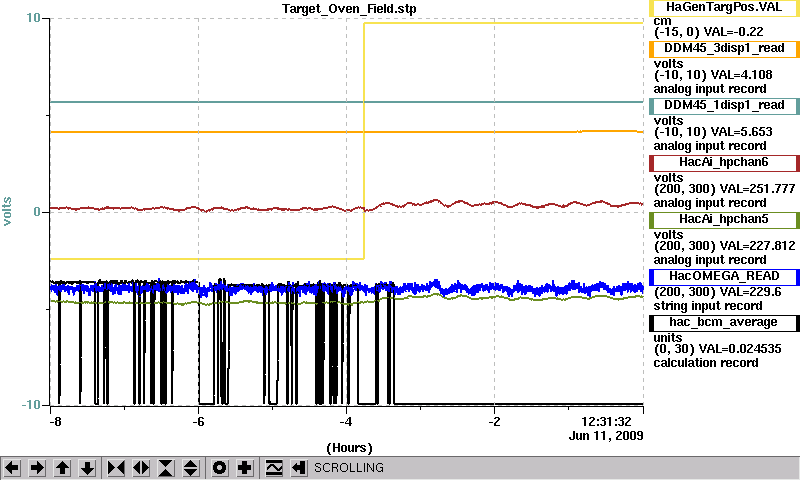
Task: Click the volts y-axis label
Action: pos(7,211)
